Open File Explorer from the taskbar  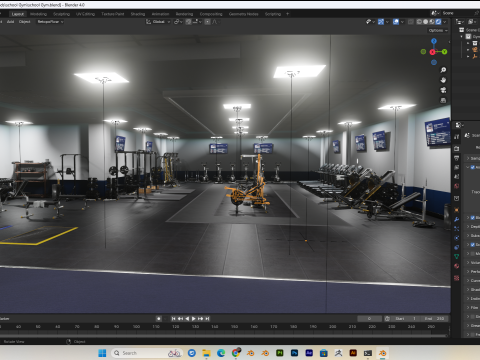point(206,353)
